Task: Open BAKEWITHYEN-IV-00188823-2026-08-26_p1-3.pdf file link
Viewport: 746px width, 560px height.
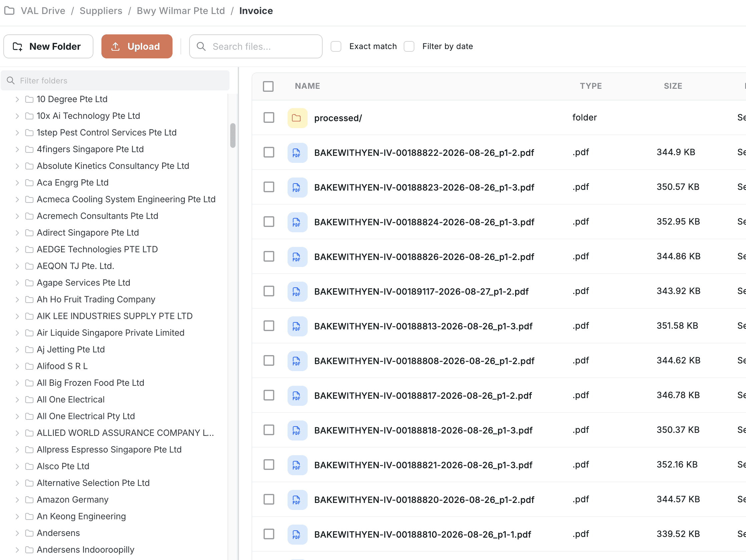Action: pyautogui.click(x=424, y=187)
